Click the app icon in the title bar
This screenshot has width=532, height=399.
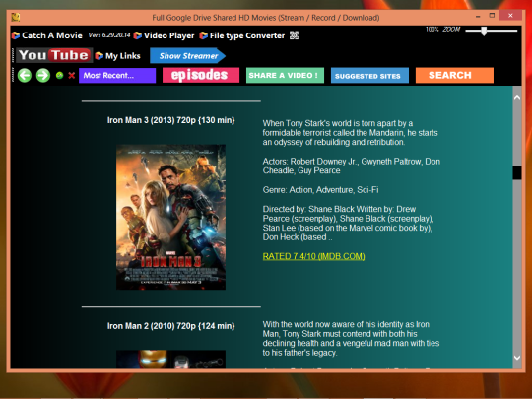point(15,17)
